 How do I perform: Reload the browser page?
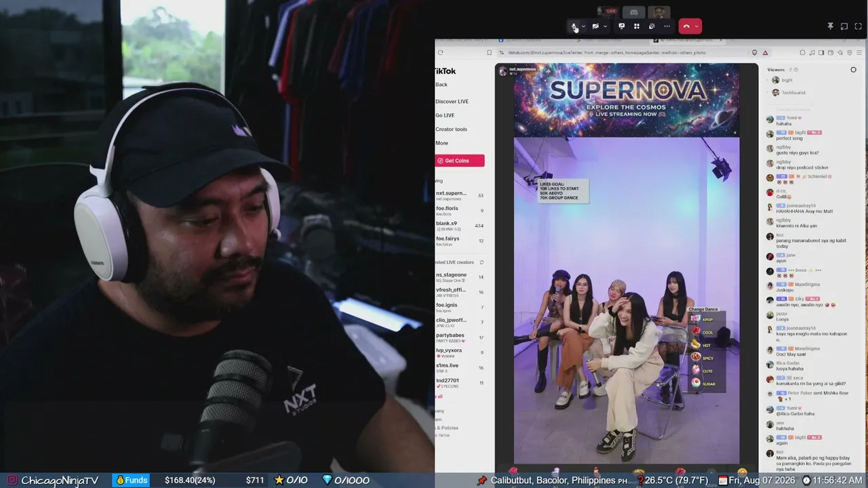[441, 52]
